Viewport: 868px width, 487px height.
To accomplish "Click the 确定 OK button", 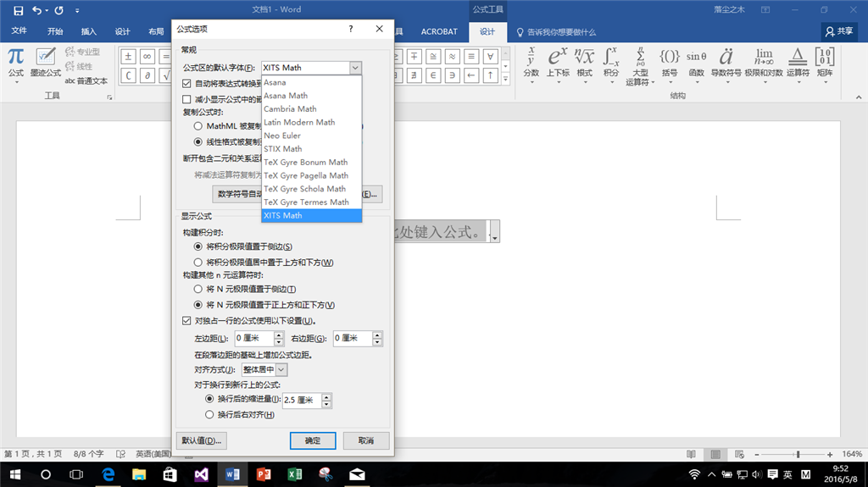I will point(313,440).
